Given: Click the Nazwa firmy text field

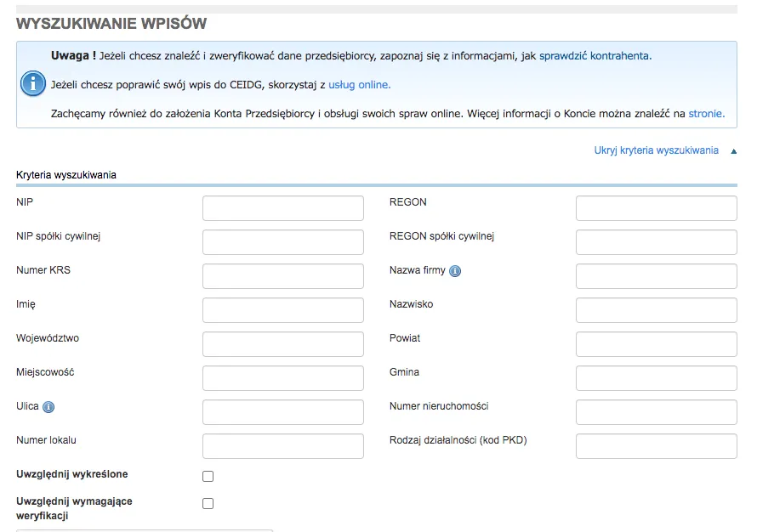Looking at the screenshot, I should click(656, 276).
